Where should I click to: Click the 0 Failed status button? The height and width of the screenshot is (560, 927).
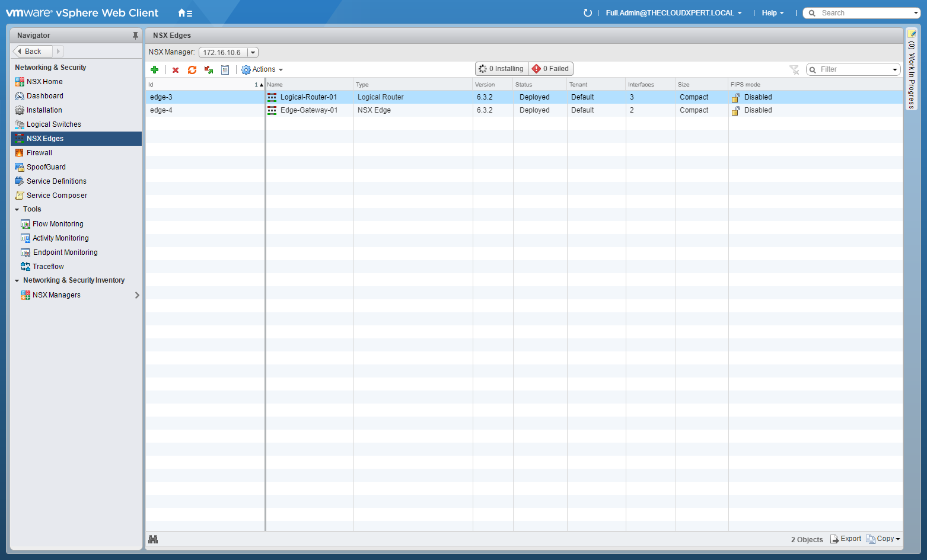tap(551, 69)
